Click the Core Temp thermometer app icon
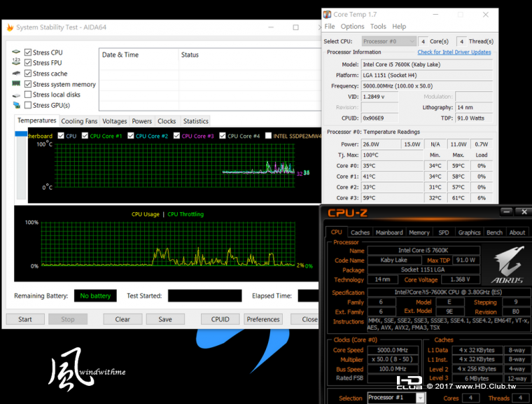The width and height of the screenshot is (532, 404). point(327,15)
